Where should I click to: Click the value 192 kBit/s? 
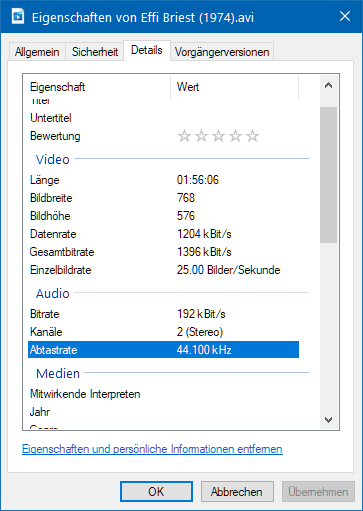pos(201,314)
